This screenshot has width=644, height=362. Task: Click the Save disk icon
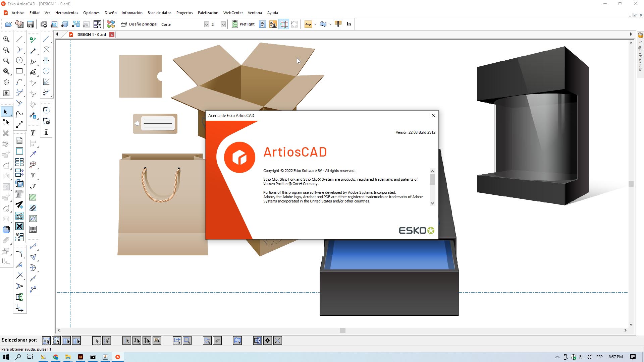click(30, 24)
